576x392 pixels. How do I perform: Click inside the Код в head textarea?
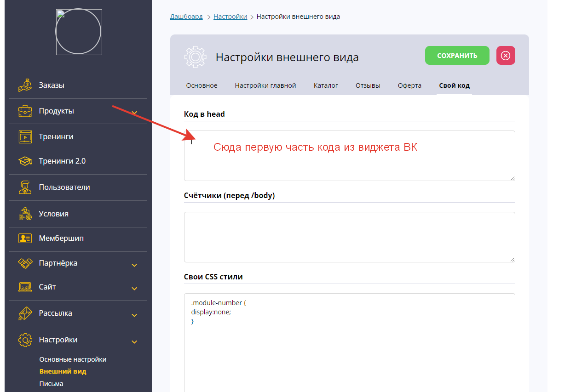pos(350,156)
